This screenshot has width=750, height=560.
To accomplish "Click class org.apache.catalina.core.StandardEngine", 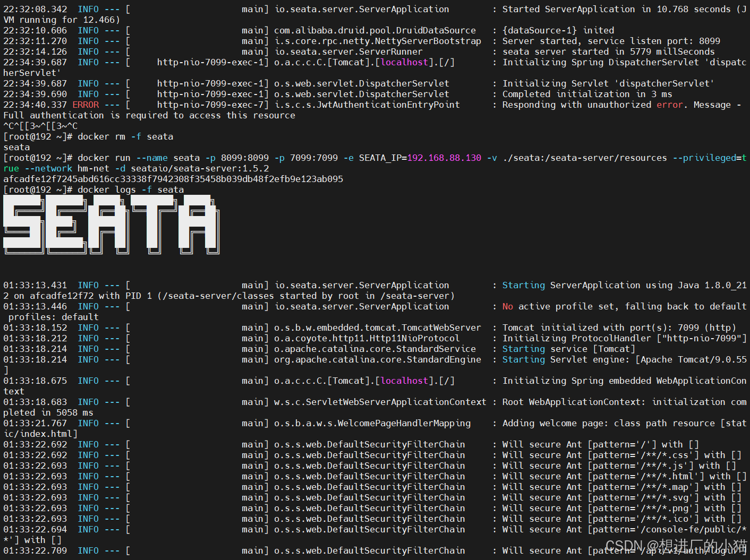I will (x=378, y=359).
